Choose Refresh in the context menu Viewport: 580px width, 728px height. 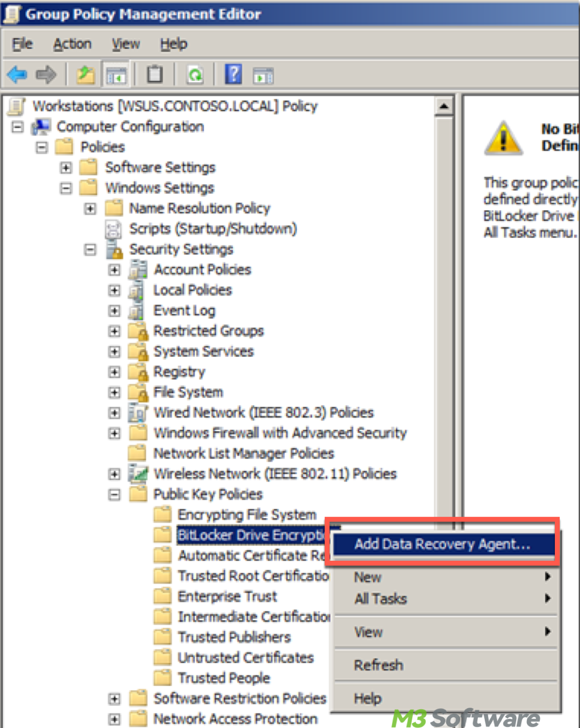(446, 665)
